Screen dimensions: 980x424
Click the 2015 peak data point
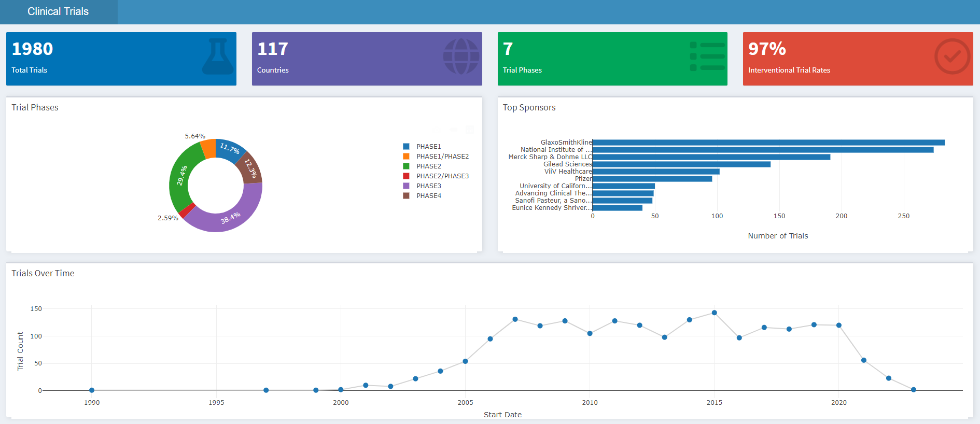[x=714, y=313]
